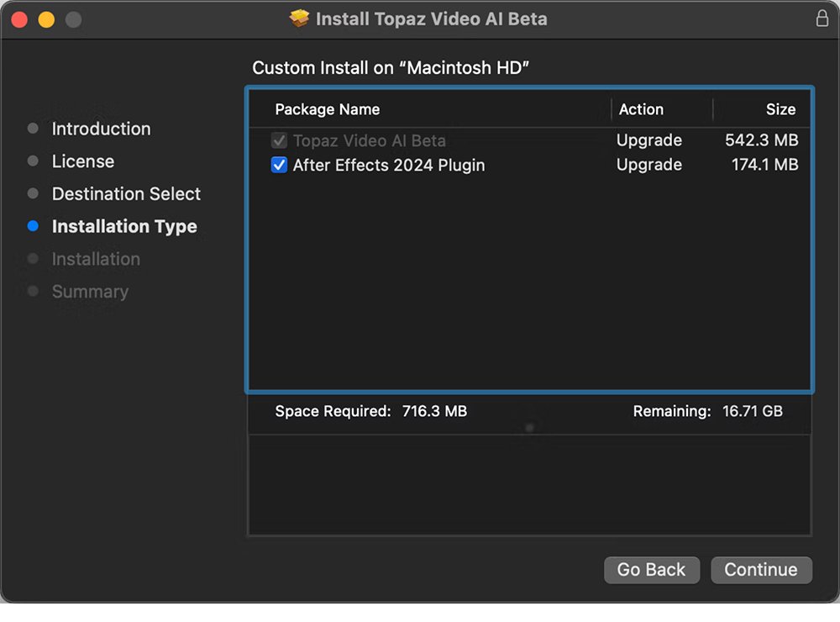The image size is (840, 622).
Task: Click the Size column header
Action: [780, 109]
